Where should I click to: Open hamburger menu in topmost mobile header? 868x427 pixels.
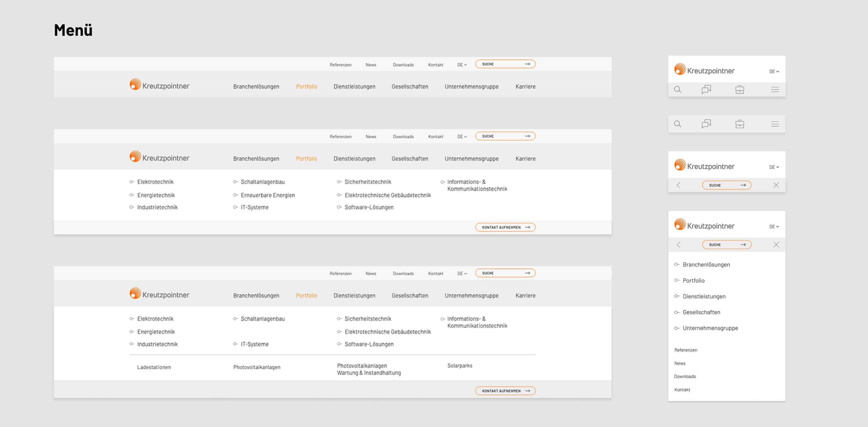pyautogui.click(x=775, y=90)
